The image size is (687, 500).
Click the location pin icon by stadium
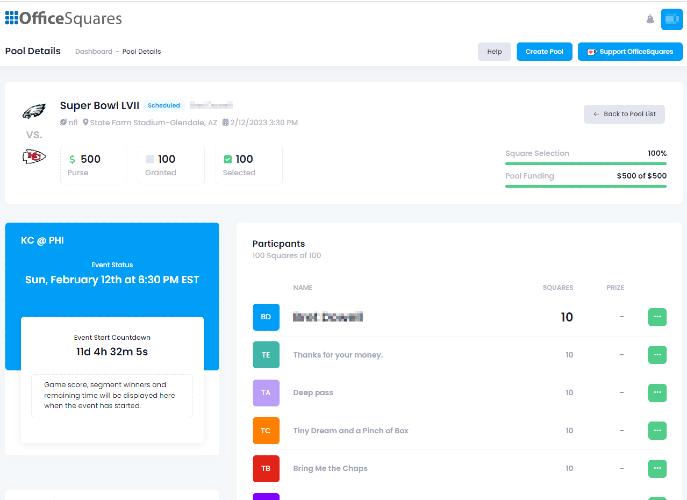coord(85,122)
